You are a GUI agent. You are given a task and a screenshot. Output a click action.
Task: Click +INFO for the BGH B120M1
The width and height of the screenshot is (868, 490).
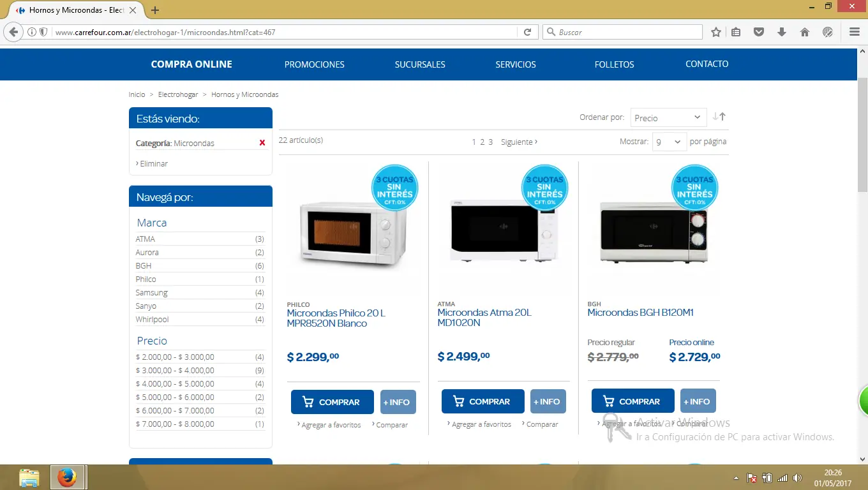click(x=698, y=401)
